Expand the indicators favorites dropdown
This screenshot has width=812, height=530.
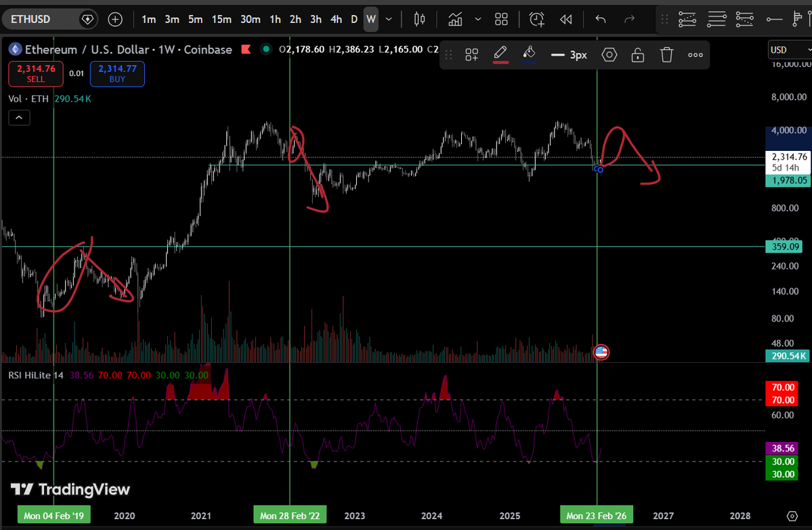[478, 19]
